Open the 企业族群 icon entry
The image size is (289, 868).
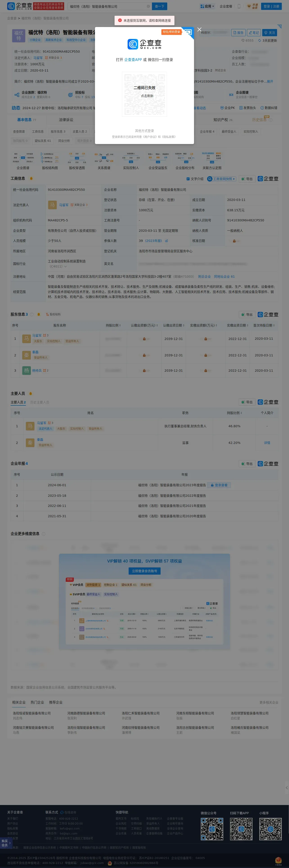click(17, 95)
